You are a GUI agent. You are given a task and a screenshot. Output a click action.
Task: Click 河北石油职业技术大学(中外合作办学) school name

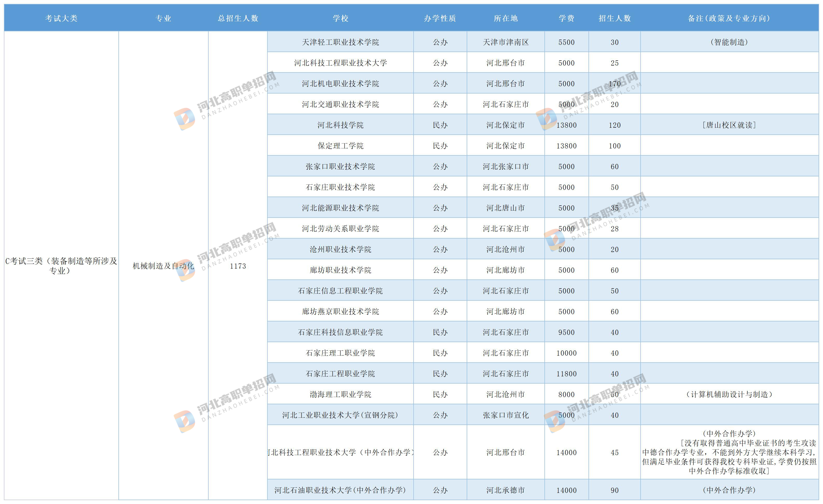340,490
